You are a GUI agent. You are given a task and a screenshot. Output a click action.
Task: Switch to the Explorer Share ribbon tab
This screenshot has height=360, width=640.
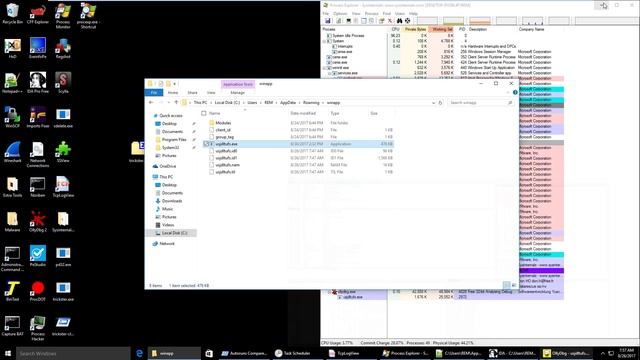coord(192,93)
